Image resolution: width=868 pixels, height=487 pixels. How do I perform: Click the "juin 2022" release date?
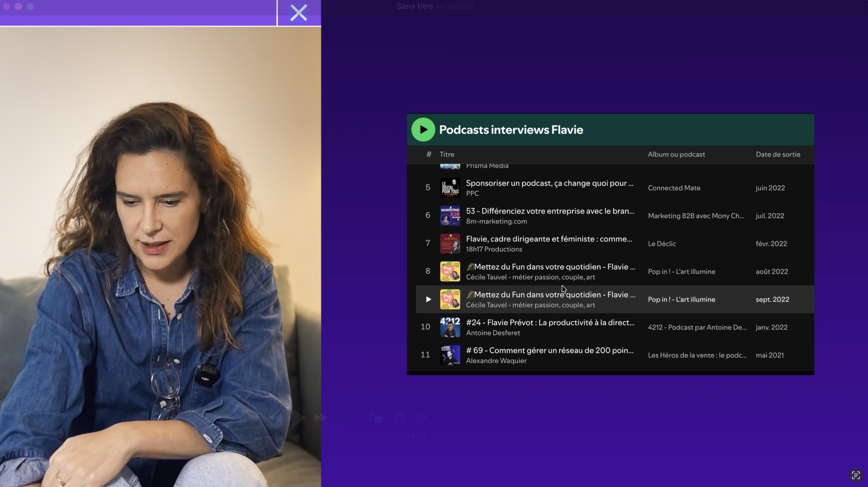(x=770, y=188)
